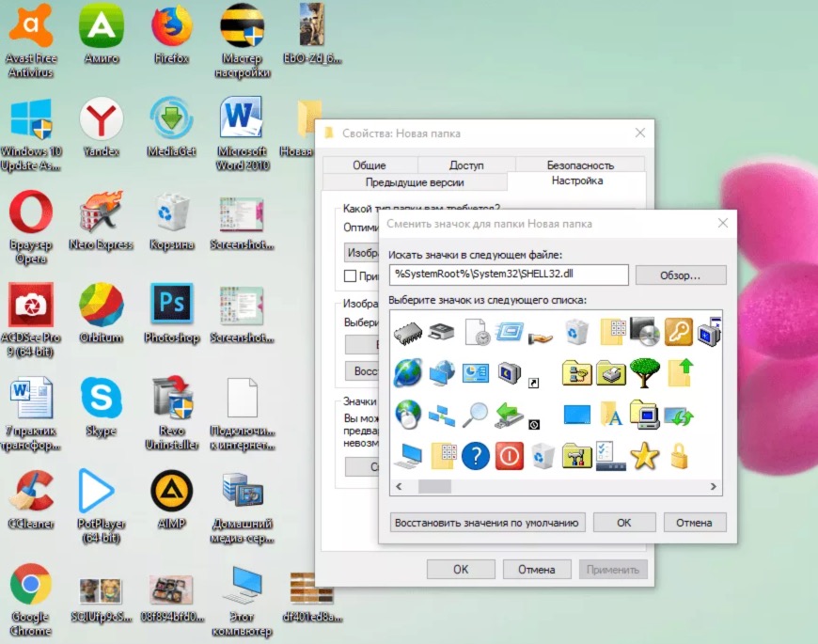Click the Avast Free Antivirus shortcut
The height and width of the screenshot is (644, 818).
tap(31, 39)
